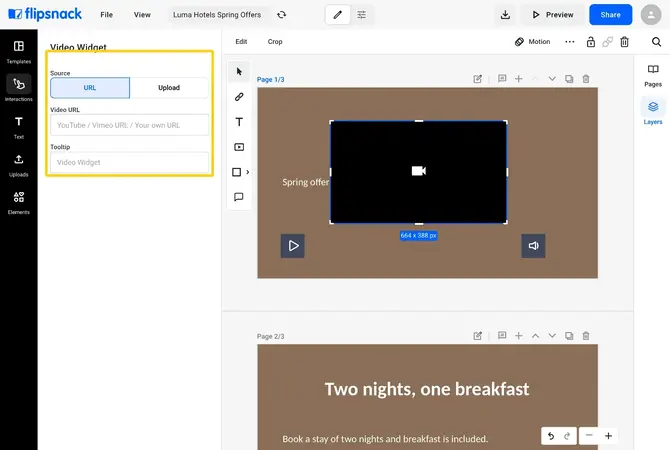The width and height of the screenshot is (670, 450).
Task: Click the download icon
Action: point(505,15)
